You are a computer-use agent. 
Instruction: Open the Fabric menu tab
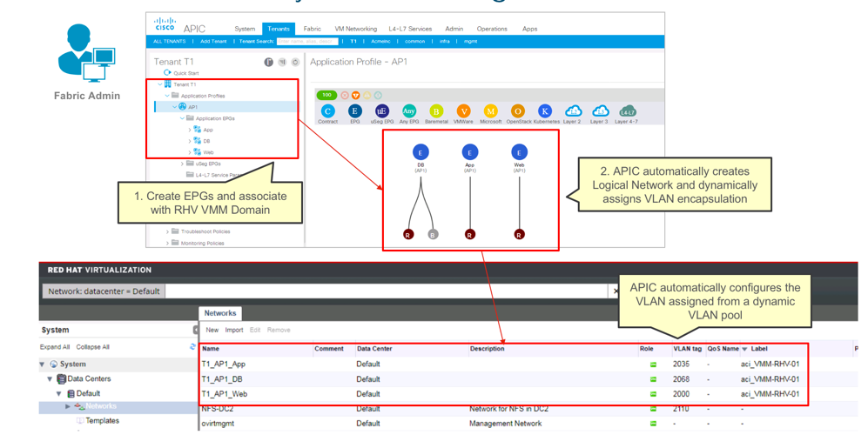[x=312, y=29]
